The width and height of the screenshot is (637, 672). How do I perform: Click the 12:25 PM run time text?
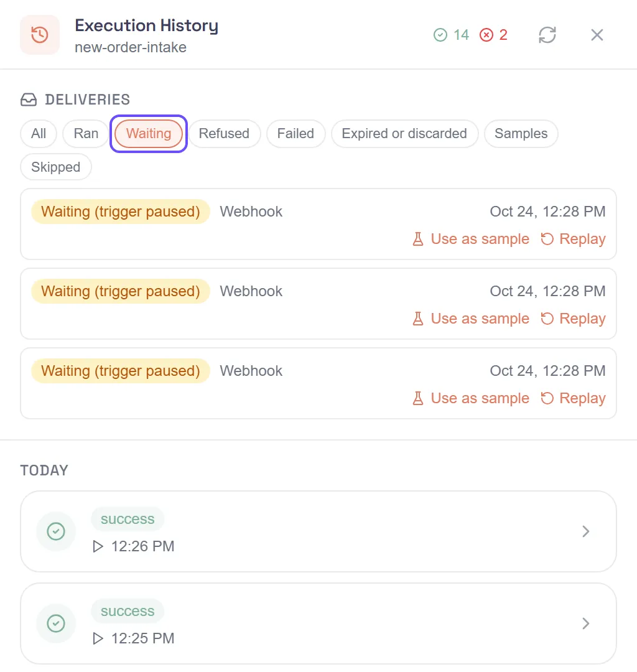click(x=142, y=638)
